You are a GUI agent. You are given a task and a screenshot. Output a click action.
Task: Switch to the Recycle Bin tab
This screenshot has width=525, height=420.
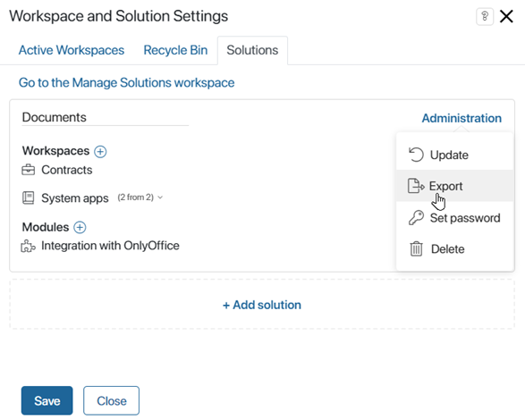[x=175, y=50]
